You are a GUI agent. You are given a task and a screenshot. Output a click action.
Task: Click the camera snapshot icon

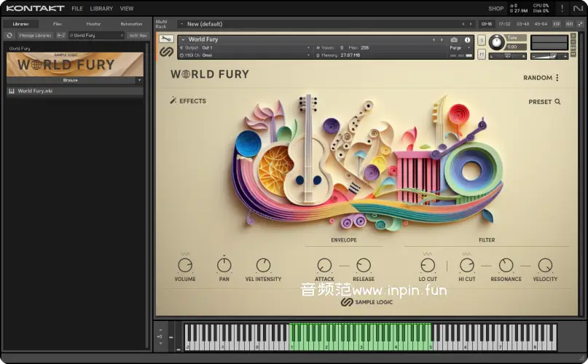455,40
